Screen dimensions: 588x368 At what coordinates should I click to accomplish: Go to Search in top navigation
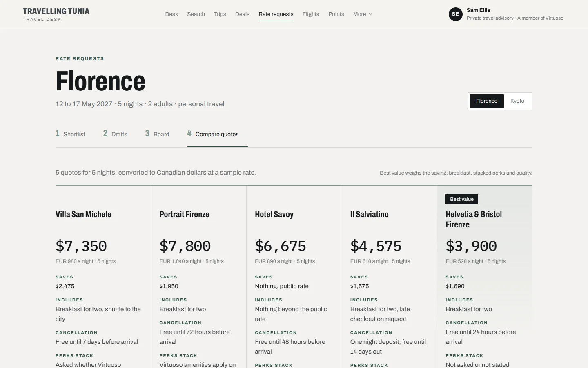click(196, 14)
